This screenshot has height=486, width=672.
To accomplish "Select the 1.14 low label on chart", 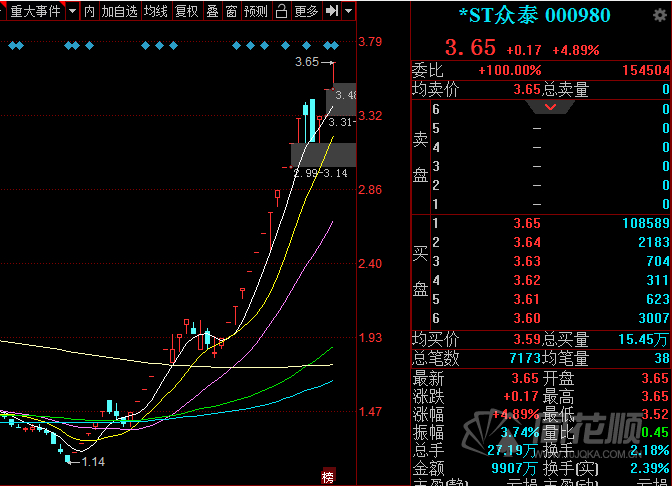I will 93,462.
